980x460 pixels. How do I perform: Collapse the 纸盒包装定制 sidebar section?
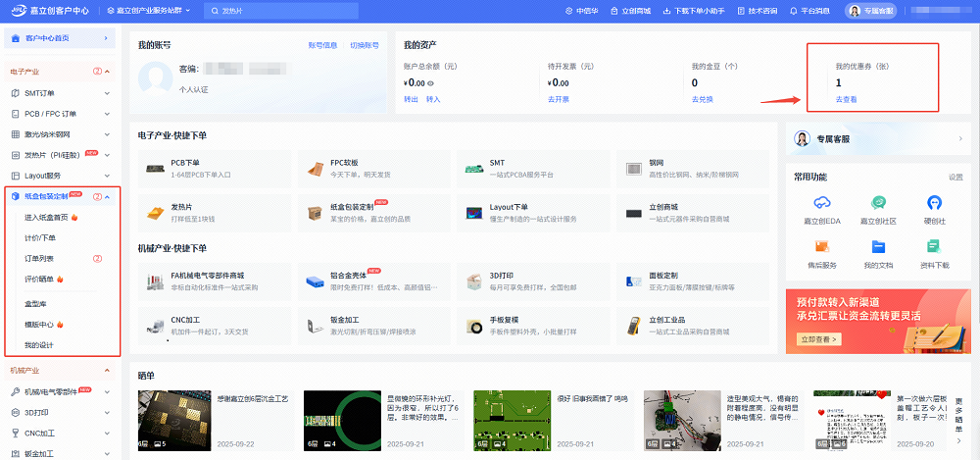(x=107, y=196)
